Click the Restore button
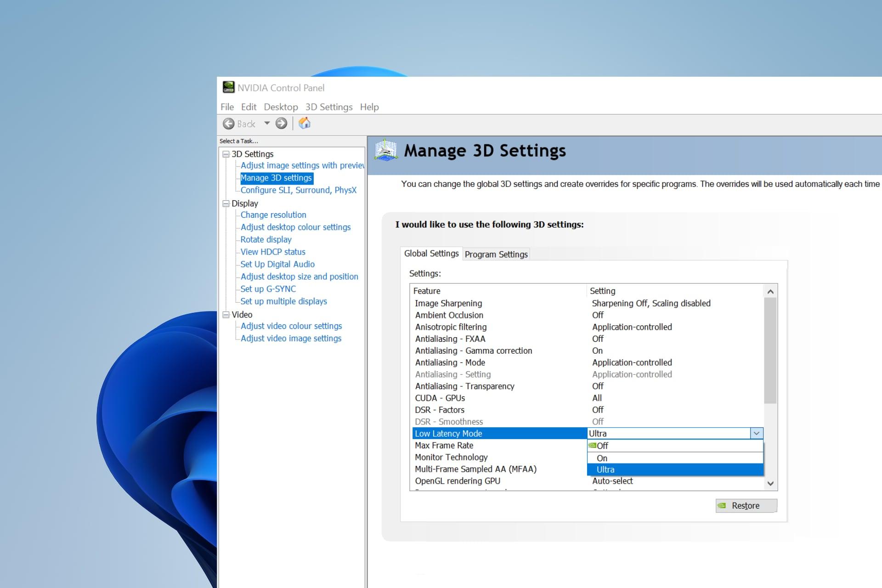882x588 pixels. (746, 505)
